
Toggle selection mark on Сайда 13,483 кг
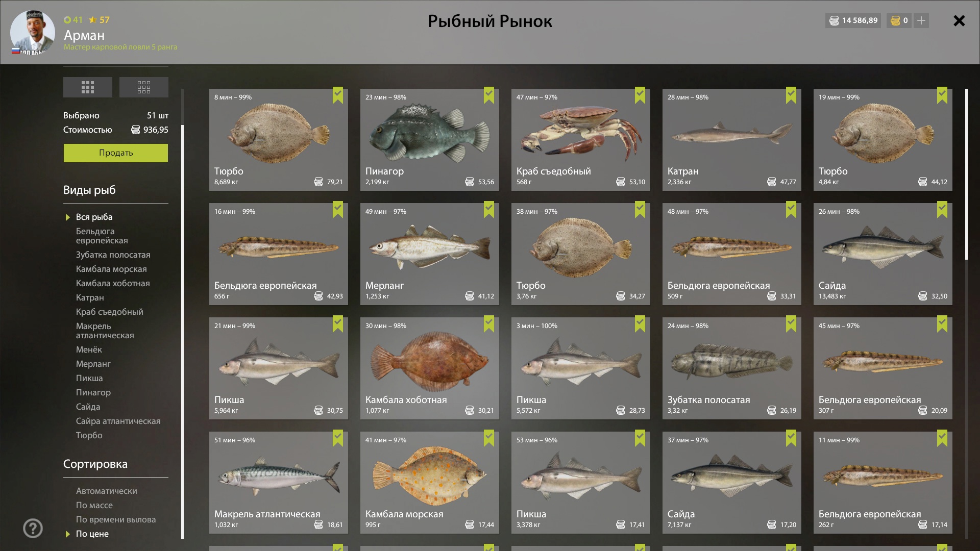[942, 210]
